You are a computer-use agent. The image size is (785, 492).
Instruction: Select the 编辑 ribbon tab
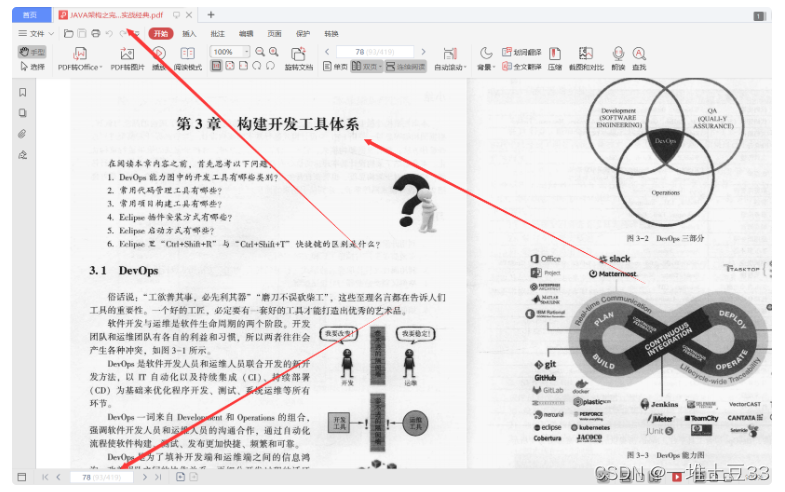(x=246, y=34)
